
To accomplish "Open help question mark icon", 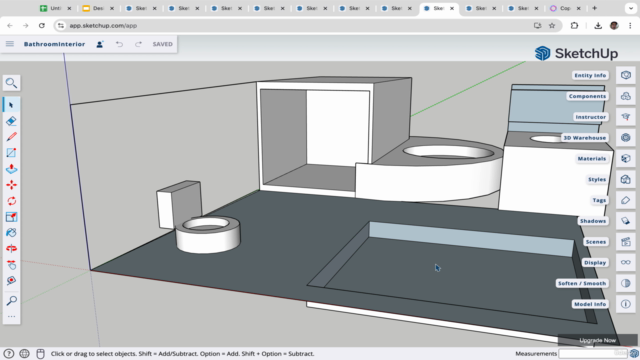I will (9, 353).
